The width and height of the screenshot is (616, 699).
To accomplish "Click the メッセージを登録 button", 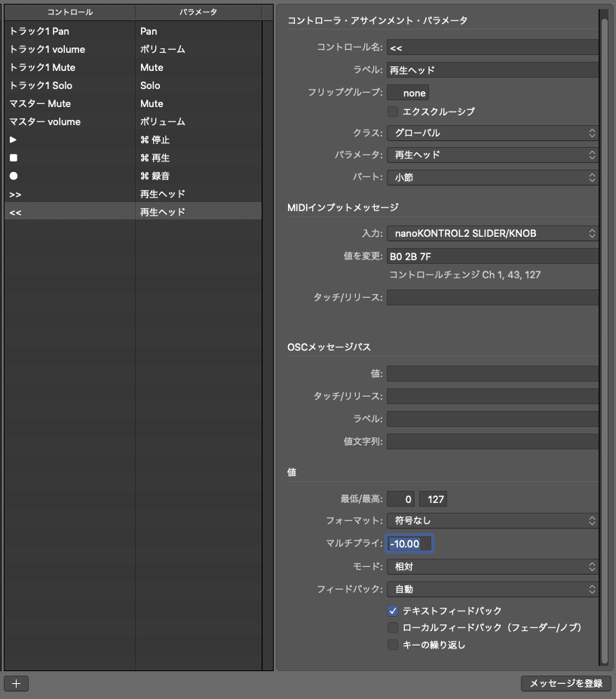I will [566, 683].
